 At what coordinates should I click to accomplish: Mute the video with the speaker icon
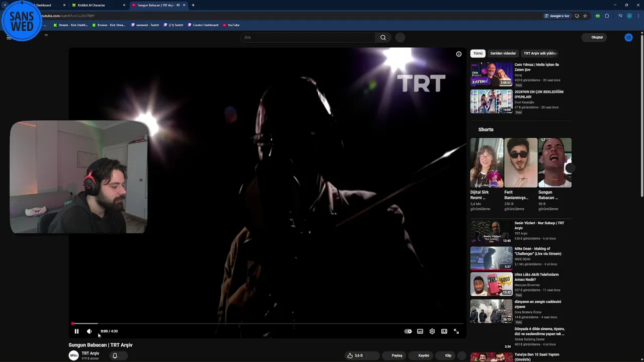(89, 331)
